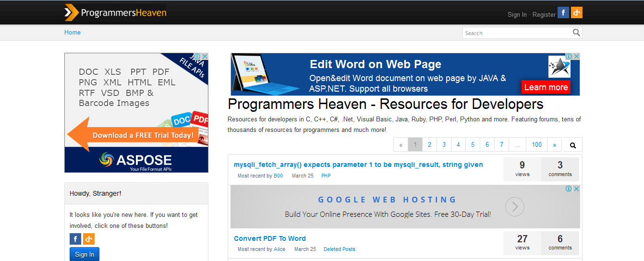Go to previous page with « button
This screenshot has height=261, width=644.
(x=401, y=145)
